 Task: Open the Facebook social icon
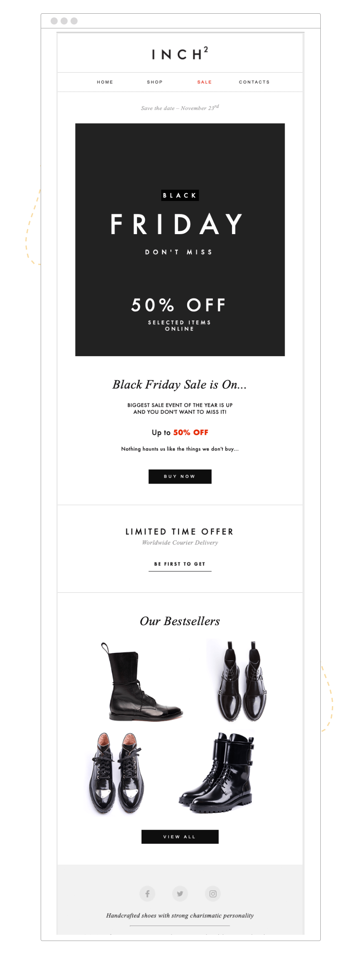(x=147, y=893)
